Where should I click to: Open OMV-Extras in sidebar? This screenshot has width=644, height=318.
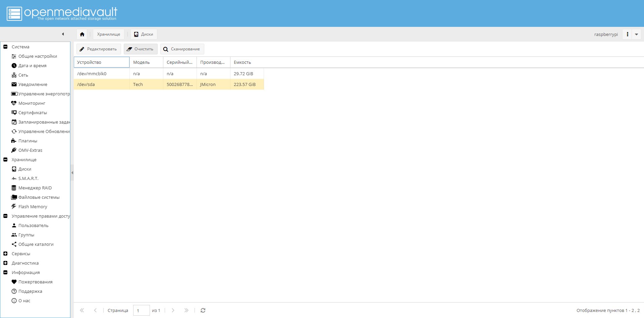30,150
